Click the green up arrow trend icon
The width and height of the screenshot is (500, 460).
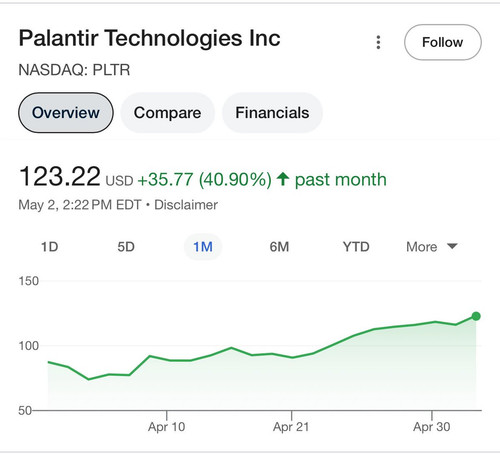pyautogui.click(x=283, y=179)
